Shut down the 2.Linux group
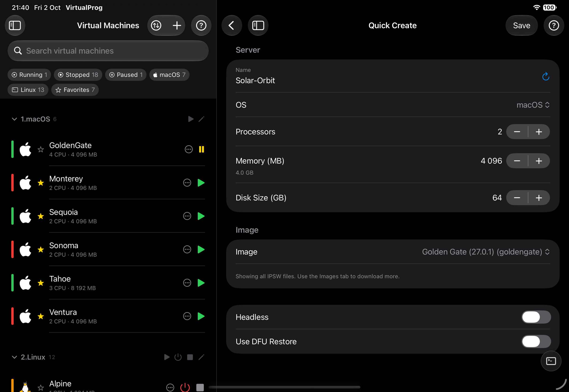The width and height of the screenshot is (569, 392). [x=178, y=357]
